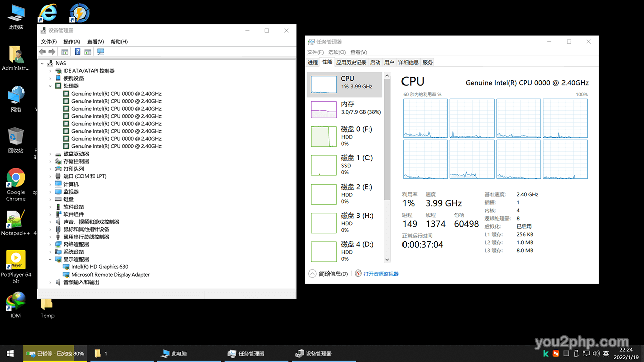This screenshot has height=362, width=644.
Task: Select the 内存 performance panel
Action: point(345,109)
